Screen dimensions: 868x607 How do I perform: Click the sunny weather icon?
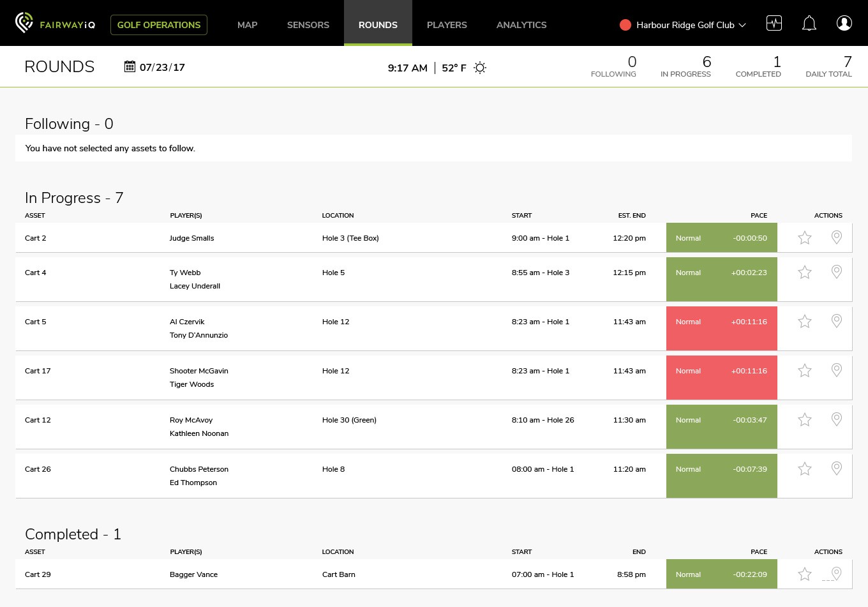point(480,68)
